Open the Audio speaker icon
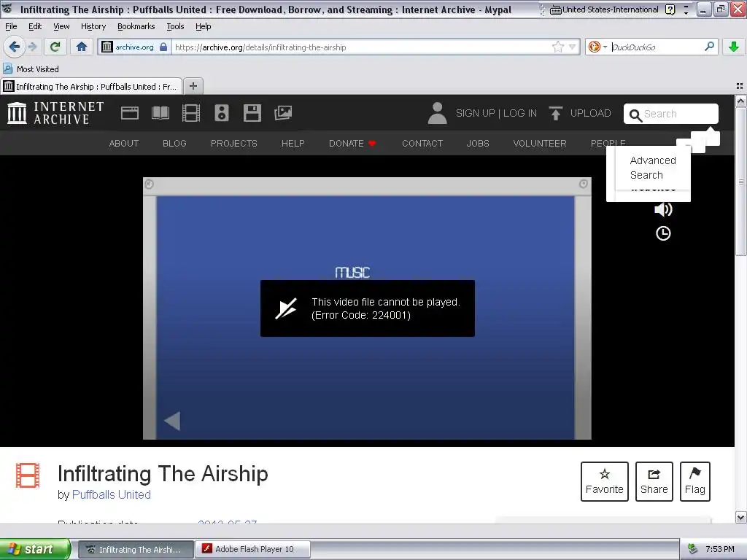The image size is (747, 560). pyautogui.click(x=222, y=113)
